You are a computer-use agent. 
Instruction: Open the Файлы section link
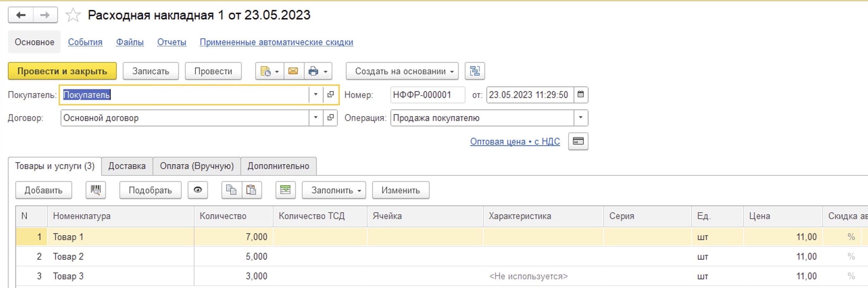pos(130,42)
